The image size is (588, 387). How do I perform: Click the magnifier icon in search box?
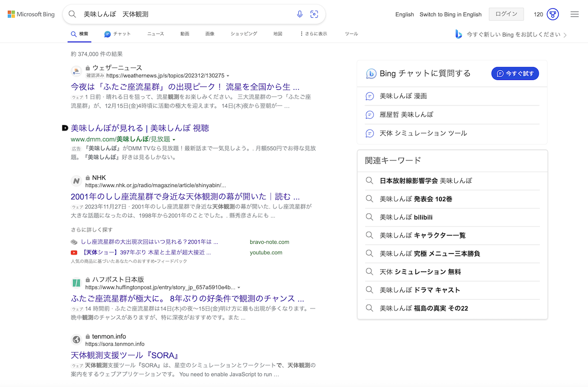(x=73, y=14)
